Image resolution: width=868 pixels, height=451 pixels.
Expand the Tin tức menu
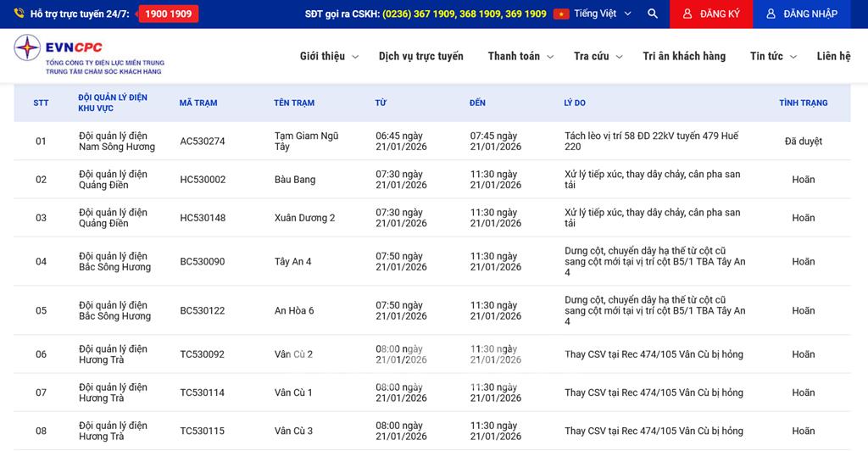click(773, 57)
